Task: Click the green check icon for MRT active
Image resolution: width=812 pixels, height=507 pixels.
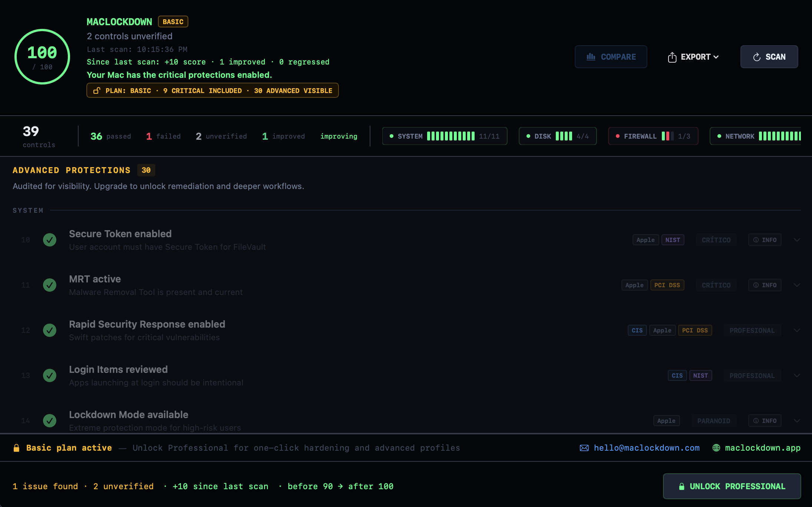Action: point(50,285)
